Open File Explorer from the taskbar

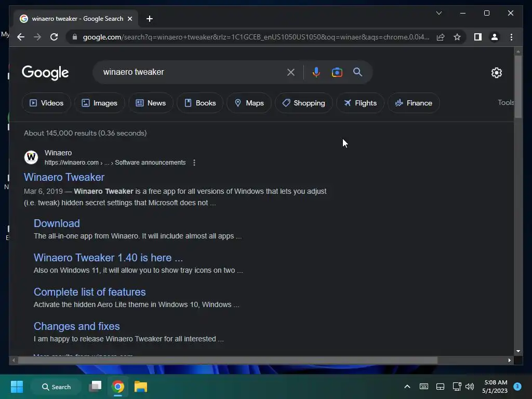tap(140, 387)
